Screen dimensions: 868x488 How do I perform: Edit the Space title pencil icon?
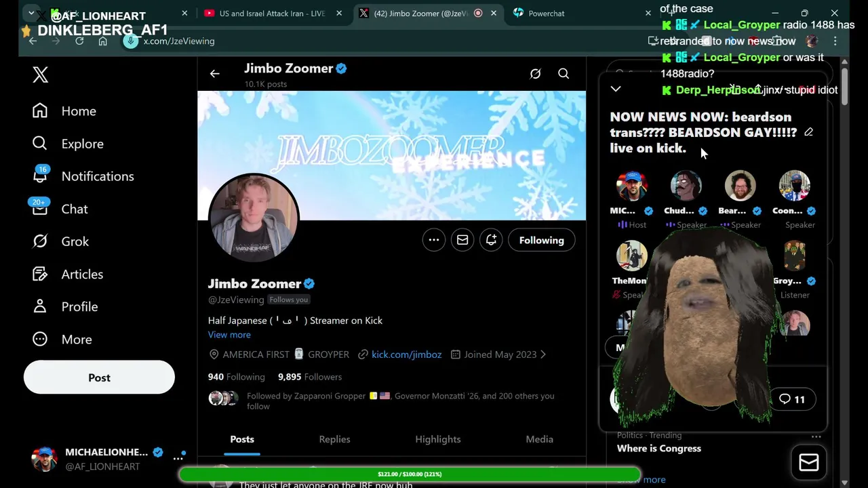(x=808, y=132)
